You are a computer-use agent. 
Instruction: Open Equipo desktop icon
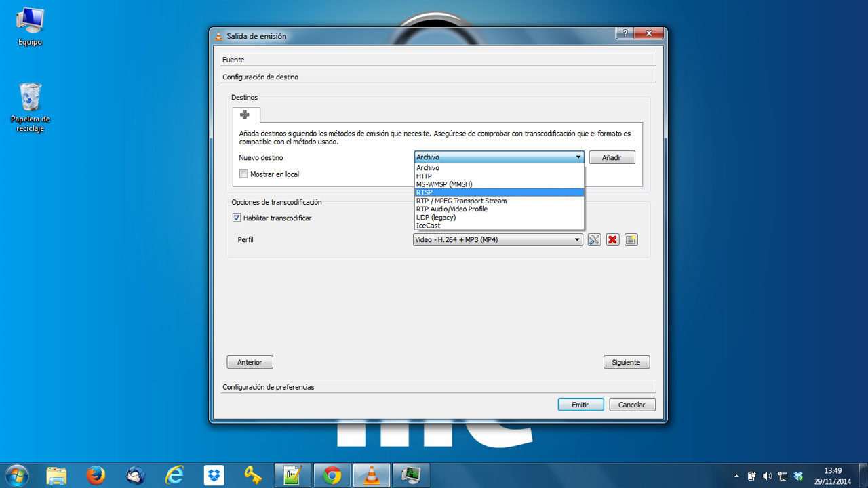point(30,27)
